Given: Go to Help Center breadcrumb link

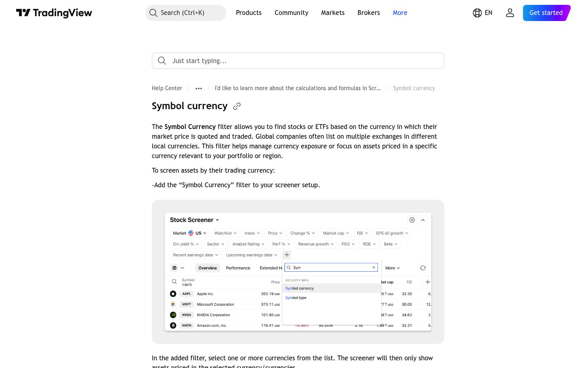Looking at the screenshot, I should point(167,88).
